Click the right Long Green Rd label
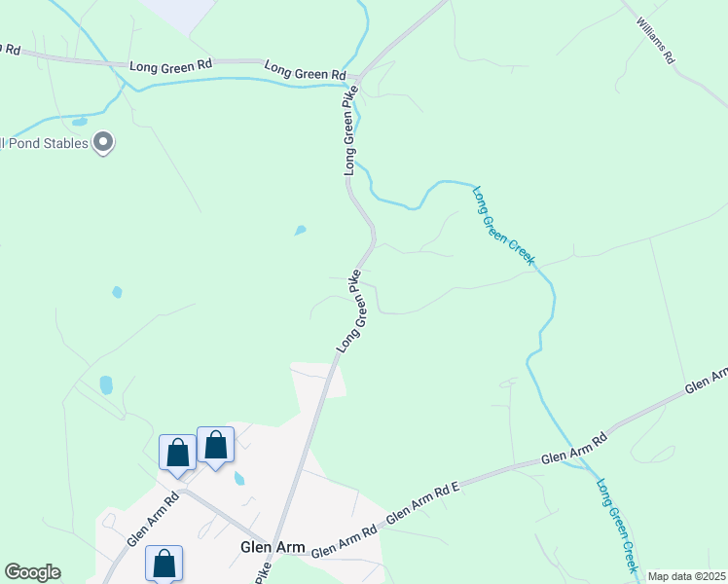Viewport: 728px width, 584px height. coord(305,70)
